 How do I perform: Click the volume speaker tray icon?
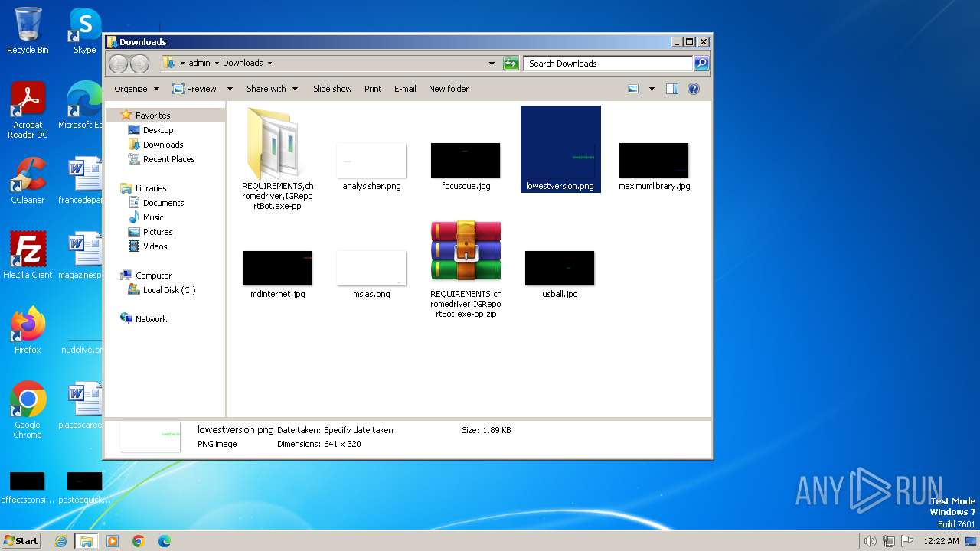coord(870,541)
